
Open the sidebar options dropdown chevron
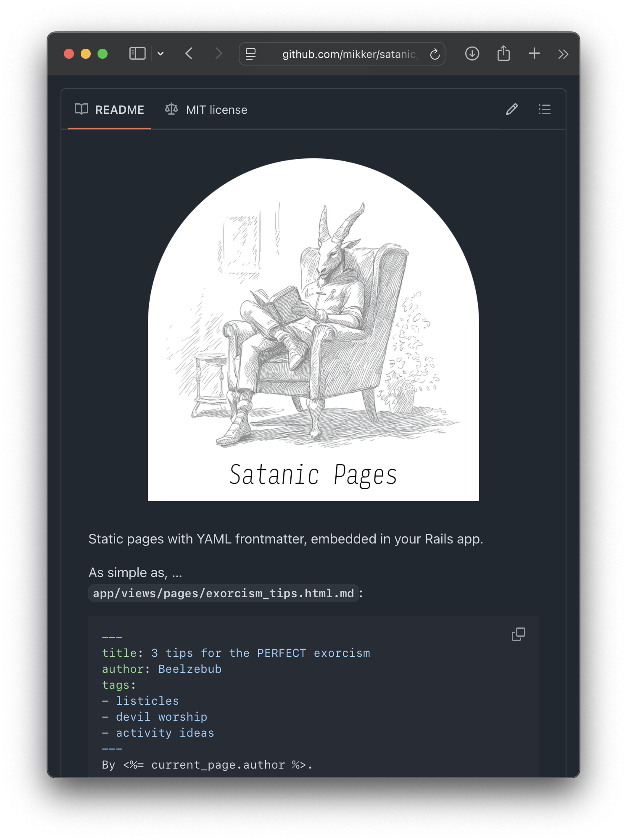click(161, 54)
